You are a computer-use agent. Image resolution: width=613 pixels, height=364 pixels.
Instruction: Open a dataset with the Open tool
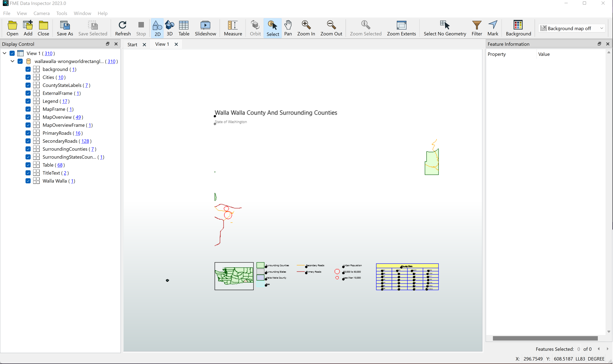[12, 28]
